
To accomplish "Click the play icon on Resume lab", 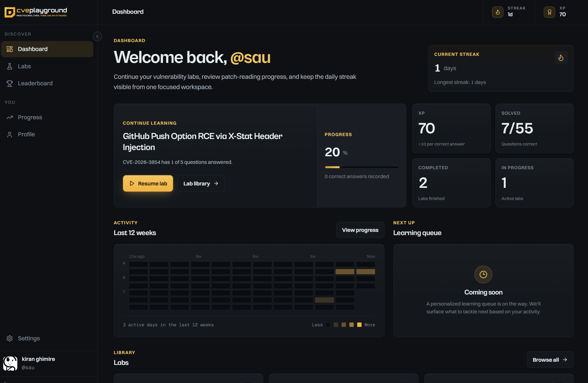I will coord(132,184).
